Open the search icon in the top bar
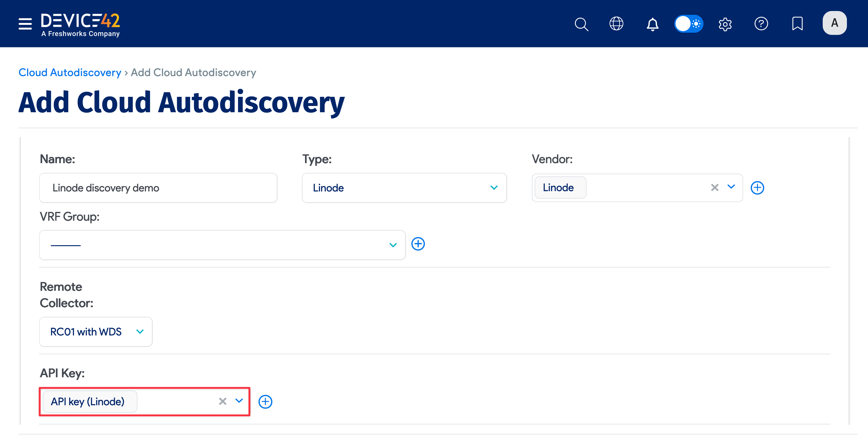The width and height of the screenshot is (868, 437). [x=581, y=24]
